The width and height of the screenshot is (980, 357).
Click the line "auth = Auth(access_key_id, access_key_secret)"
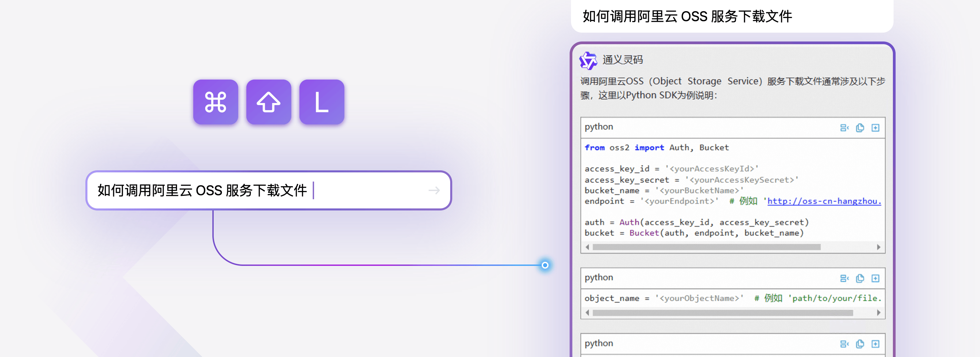click(697, 222)
